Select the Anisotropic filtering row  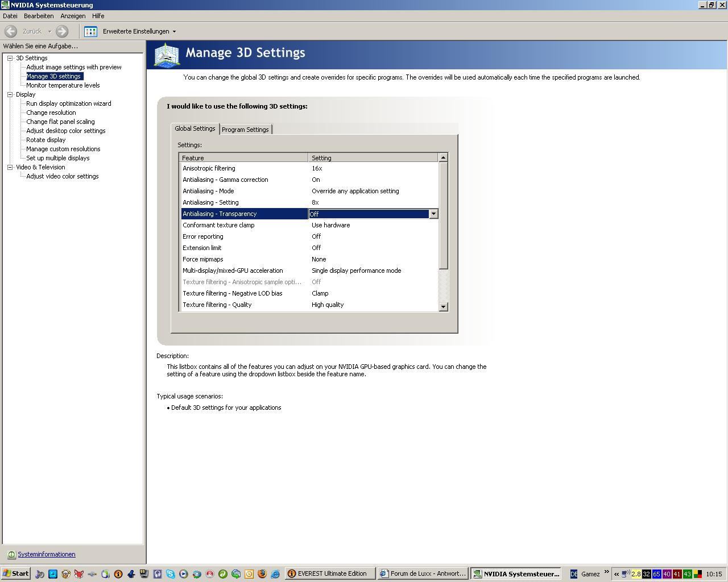click(x=309, y=168)
